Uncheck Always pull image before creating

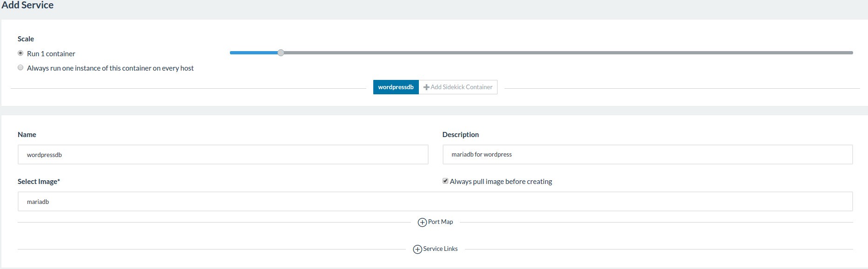pyautogui.click(x=445, y=181)
